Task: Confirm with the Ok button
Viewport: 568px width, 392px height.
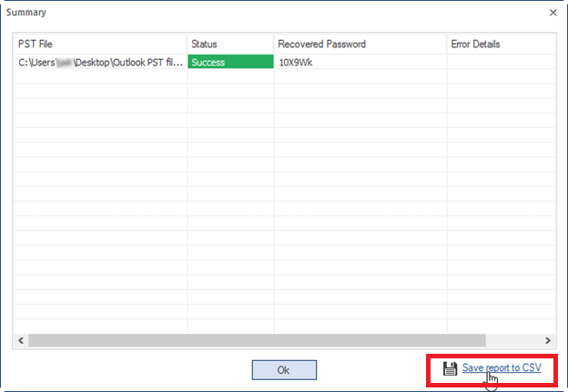Action: [284, 370]
